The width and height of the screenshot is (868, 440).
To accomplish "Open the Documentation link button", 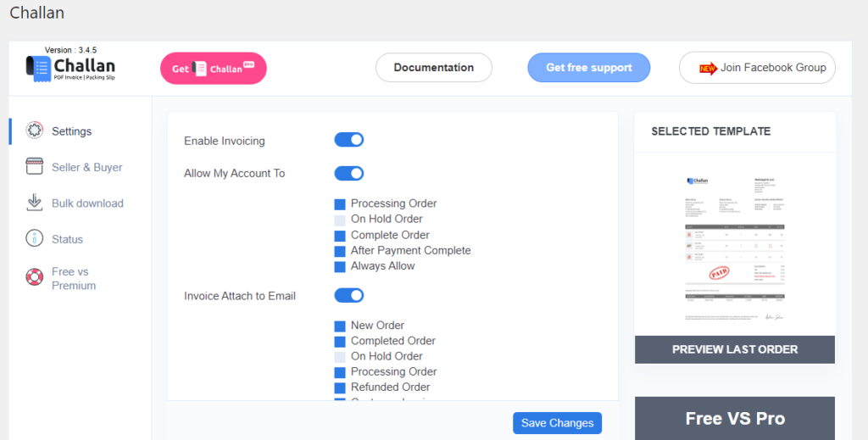I will 433,68.
